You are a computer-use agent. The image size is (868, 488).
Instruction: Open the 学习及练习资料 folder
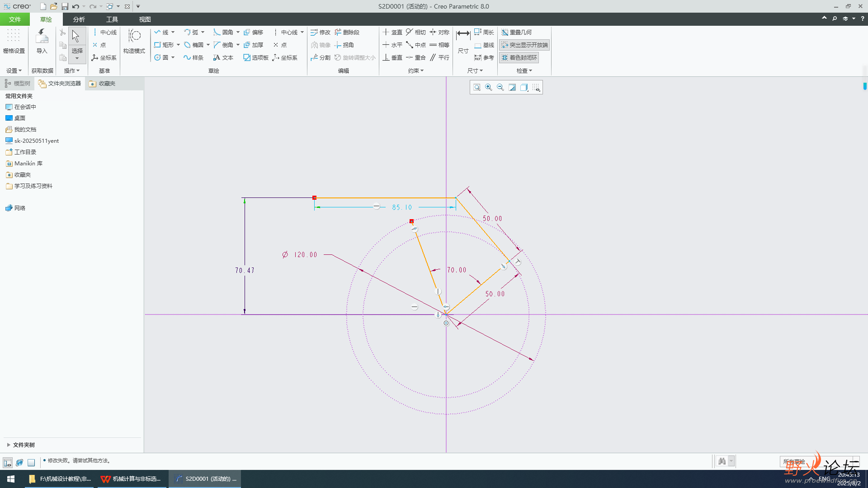(29, 186)
